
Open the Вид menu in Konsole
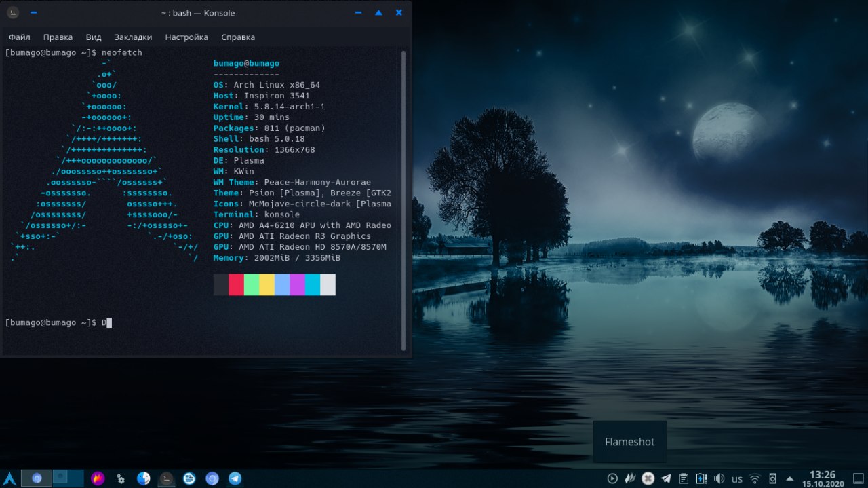pos(94,37)
